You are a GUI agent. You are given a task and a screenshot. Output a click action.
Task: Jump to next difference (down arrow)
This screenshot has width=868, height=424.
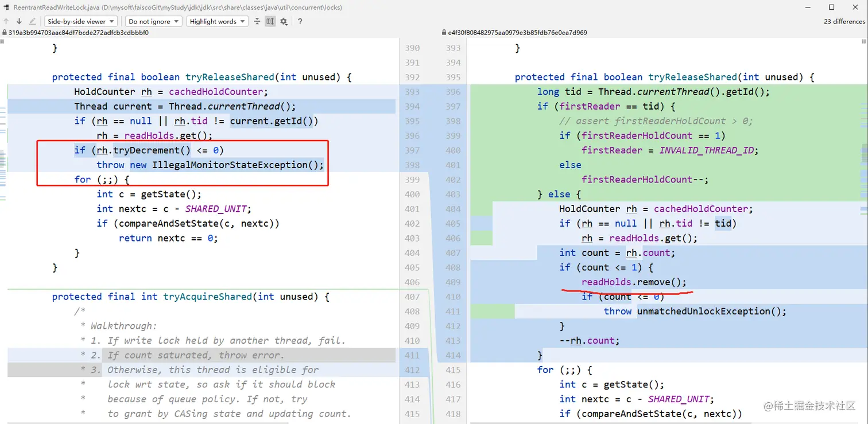pos(19,21)
